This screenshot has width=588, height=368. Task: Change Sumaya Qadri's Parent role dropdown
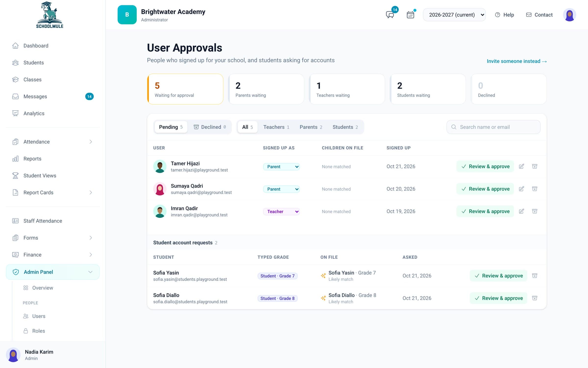281,189
